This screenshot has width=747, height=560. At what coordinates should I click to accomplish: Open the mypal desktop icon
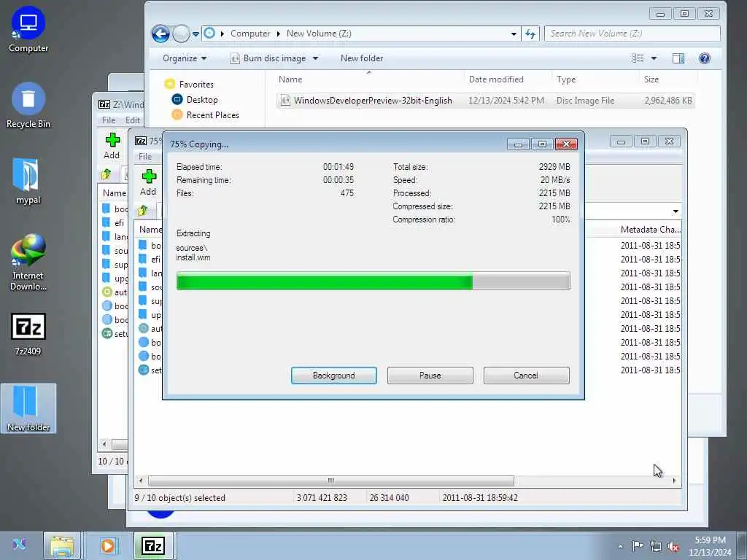(28, 182)
